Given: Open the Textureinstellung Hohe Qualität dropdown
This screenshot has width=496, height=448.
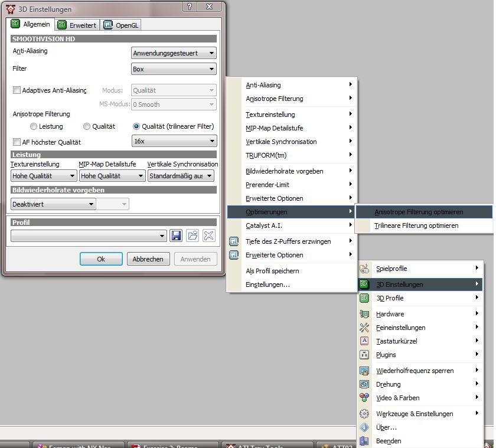Looking at the screenshot, I should click(44, 176).
